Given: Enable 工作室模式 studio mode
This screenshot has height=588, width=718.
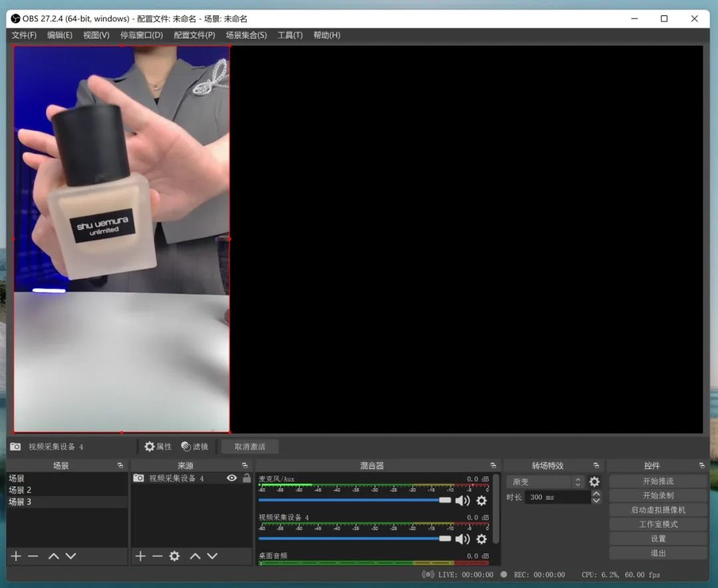Looking at the screenshot, I should coord(658,524).
